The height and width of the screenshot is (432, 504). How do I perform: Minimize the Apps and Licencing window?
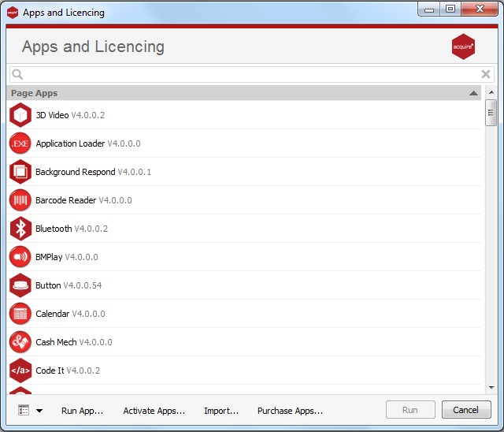[429, 9]
